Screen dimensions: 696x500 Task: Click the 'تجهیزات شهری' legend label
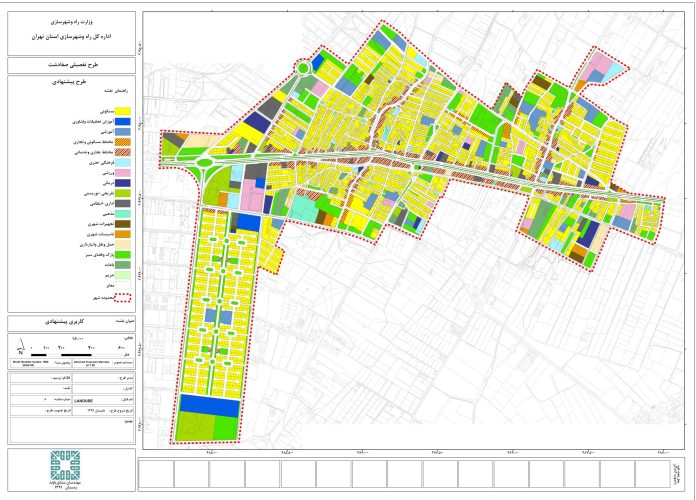tap(101, 224)
